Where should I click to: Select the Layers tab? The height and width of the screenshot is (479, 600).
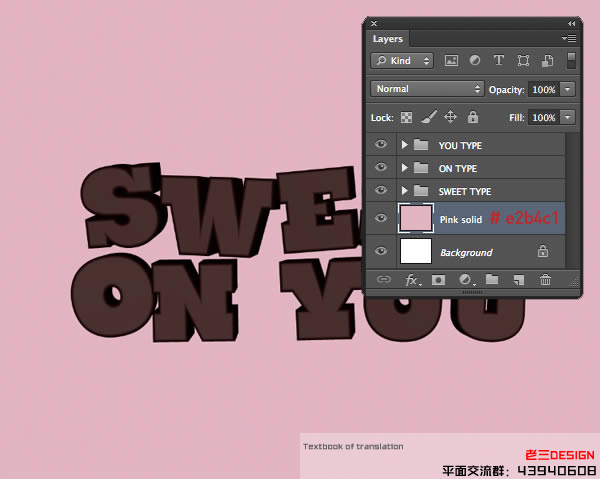[x=388, y=39]
